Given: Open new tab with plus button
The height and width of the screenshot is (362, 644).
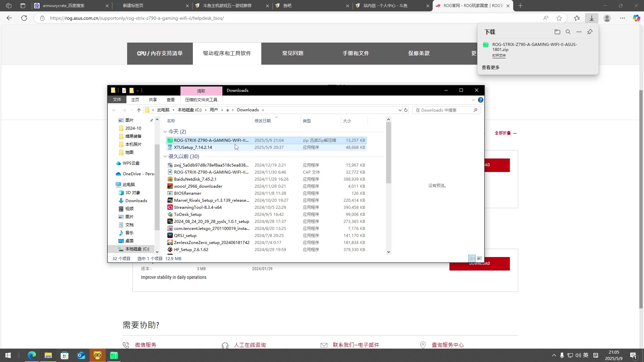Looking at the screenshot, I should tap(520, 6).
